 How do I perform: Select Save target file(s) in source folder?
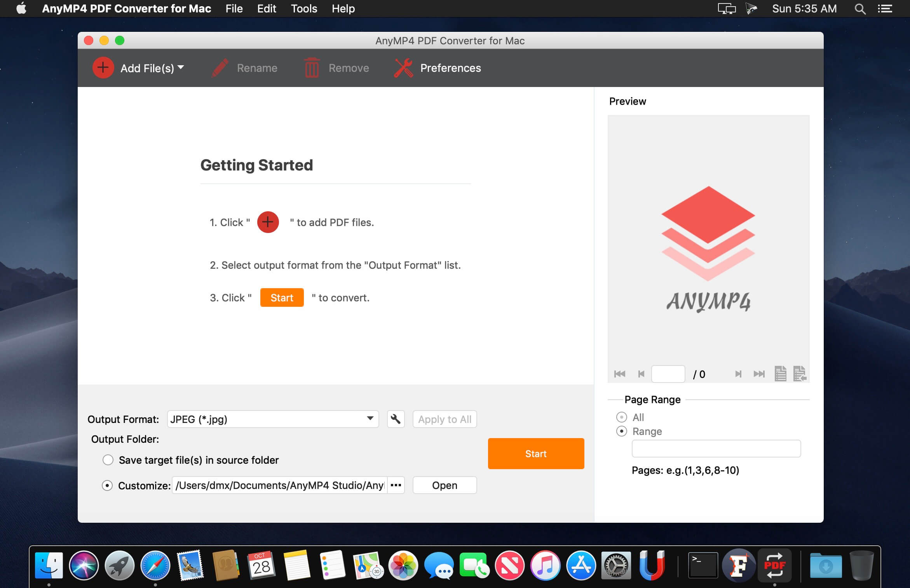pos(108,460)
